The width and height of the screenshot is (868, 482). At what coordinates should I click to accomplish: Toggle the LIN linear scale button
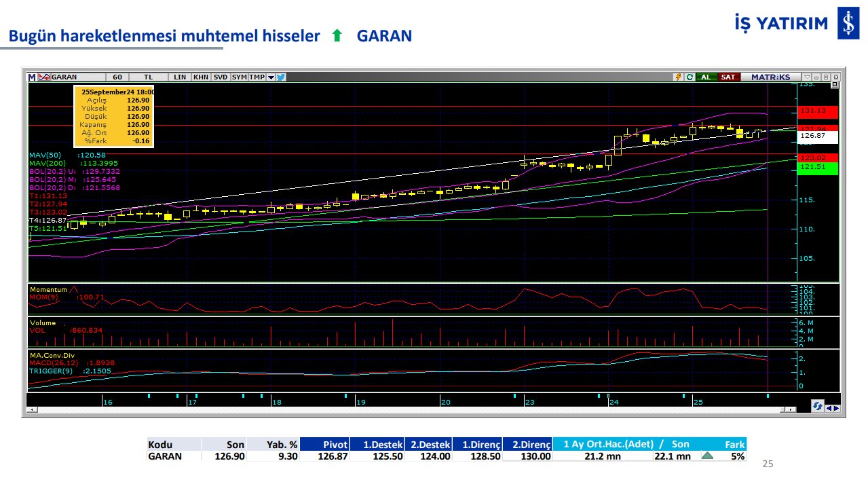(180, 77)
